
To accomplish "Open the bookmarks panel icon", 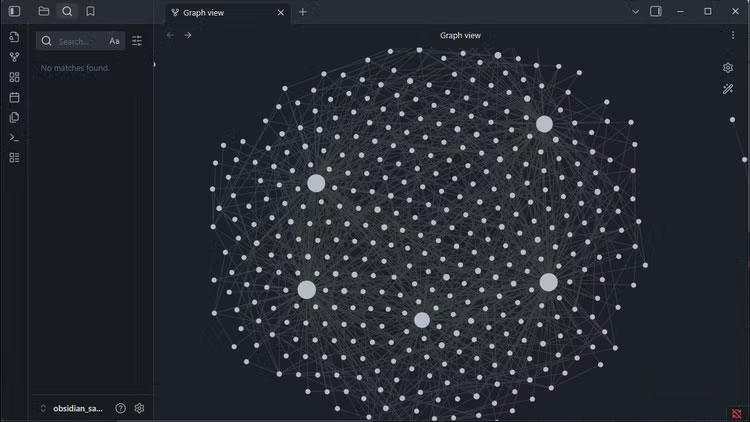I will click(90, 11).
